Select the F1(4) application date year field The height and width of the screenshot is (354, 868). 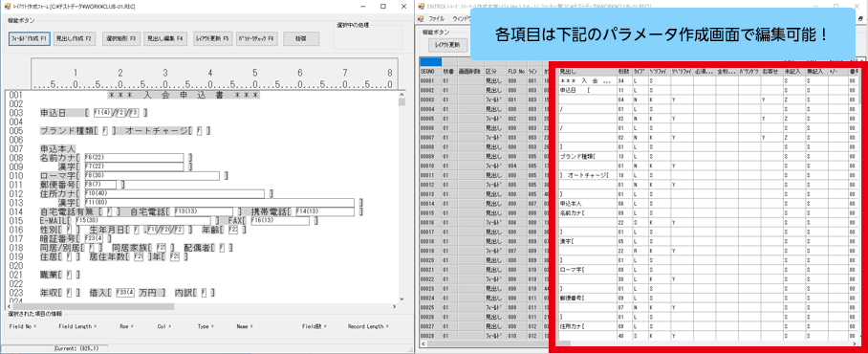(x=102, y=113)
